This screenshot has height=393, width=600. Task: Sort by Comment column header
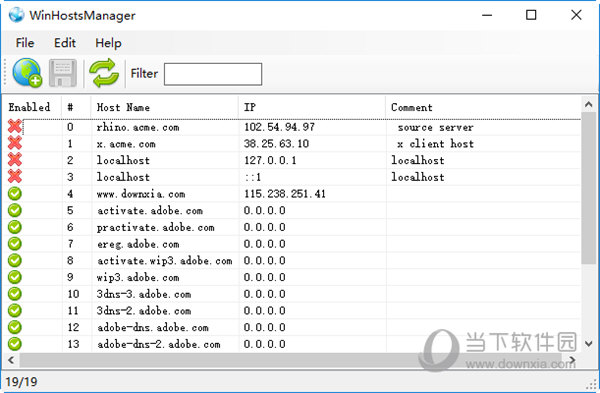(x=483, y=107)
